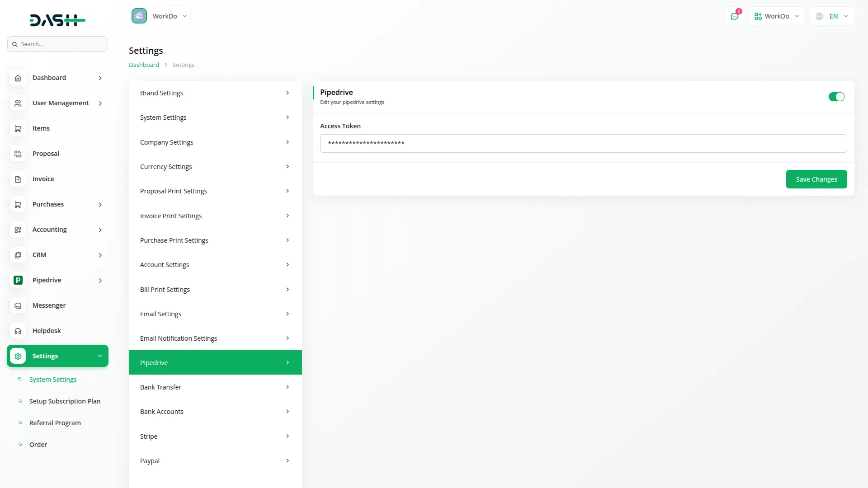Click the Items icon in the sidebar
Screen dimensions: 868x488
[x=18, y=128]
